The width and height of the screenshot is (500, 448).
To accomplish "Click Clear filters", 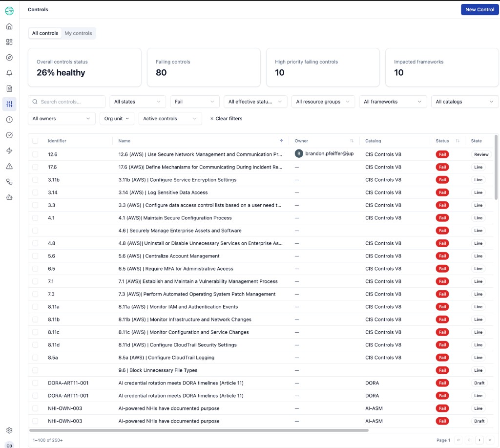I will 226,119.
